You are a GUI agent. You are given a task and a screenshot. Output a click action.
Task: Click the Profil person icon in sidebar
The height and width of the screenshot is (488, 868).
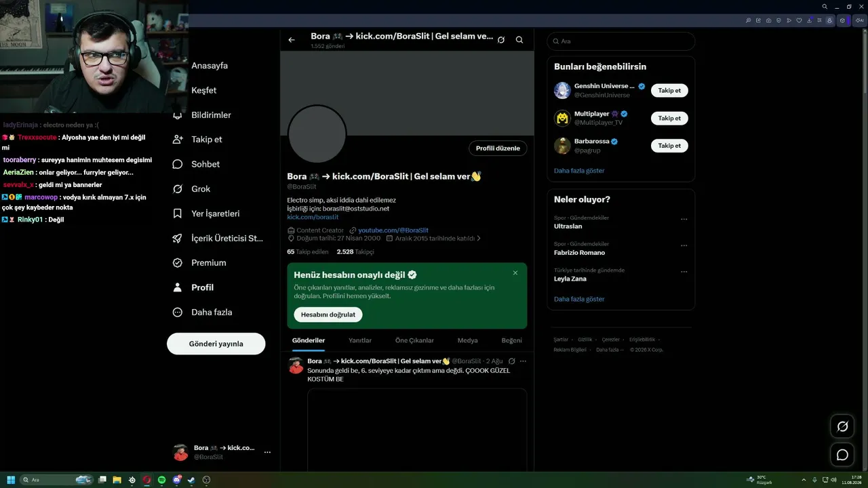(178, 287)
